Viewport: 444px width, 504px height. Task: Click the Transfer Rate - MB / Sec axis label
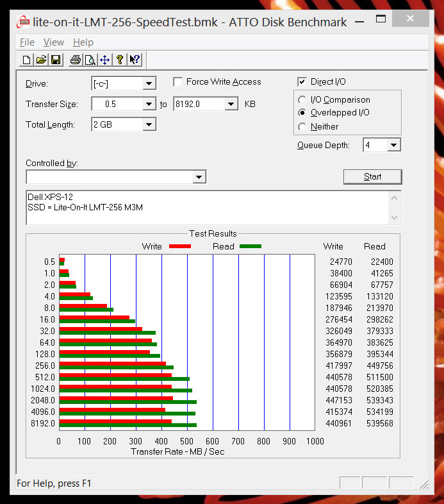pyautogui.click(x=177, y=451)
